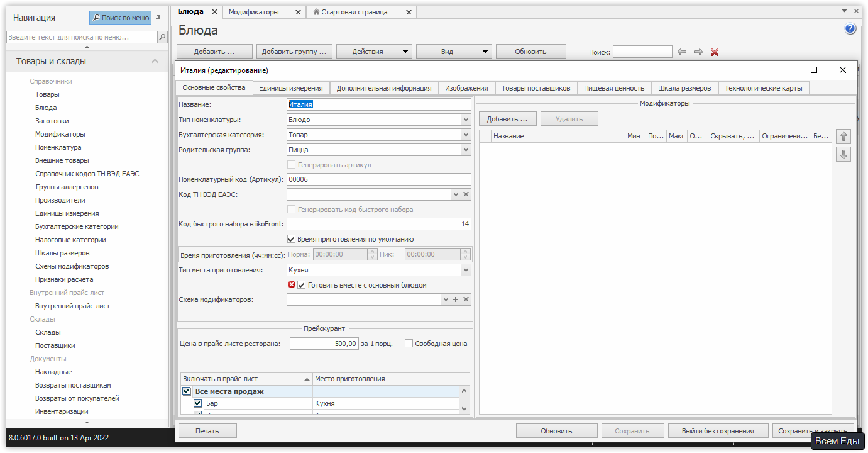Switch to the Единицы измерения tab
The height and width of the screenshot is (453, 868).
click(x=291, y=88)
